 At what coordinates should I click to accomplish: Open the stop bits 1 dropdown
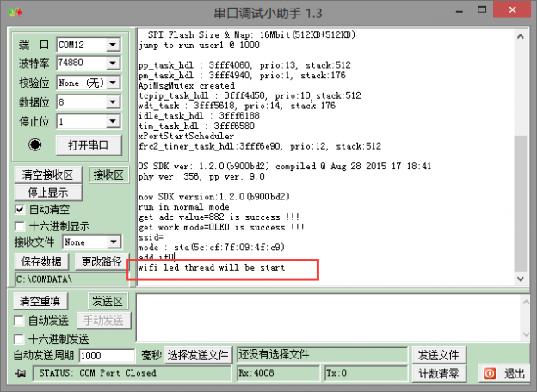113,121
